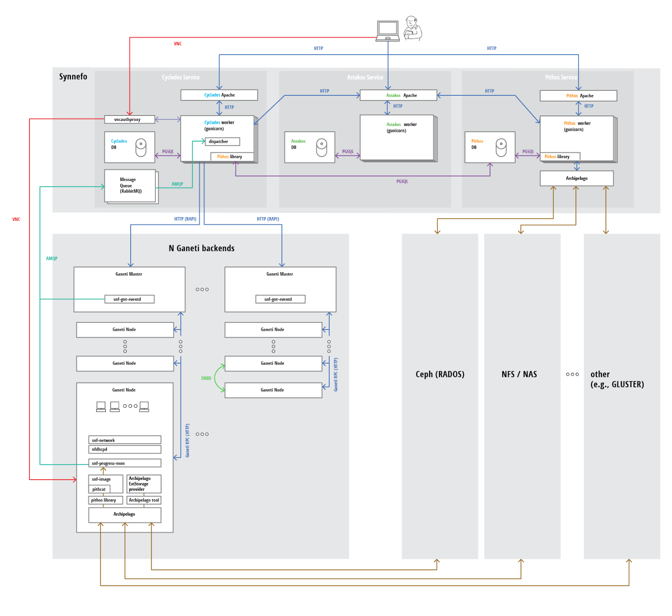Image resolution: width=672 pixels, height=616 pixels.
Task: Click the Pithos worker (gunicorn) label
Action: pos(577,126)
